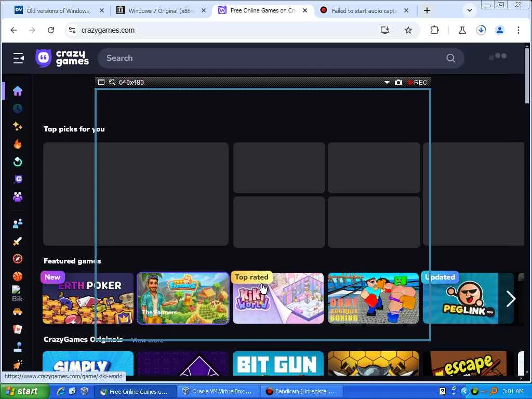Click the View more link for Originals

[x=147, y=340]
